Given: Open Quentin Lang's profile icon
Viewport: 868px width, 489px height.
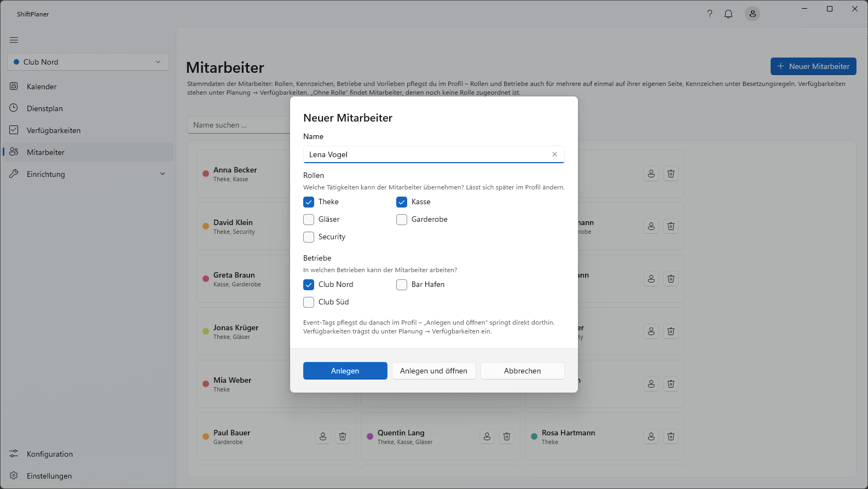Looking at the screenshot, I should [x=487, y=436].
